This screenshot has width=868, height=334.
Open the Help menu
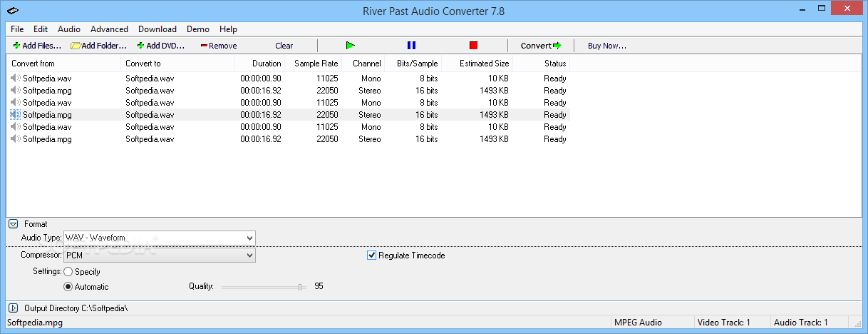pos(228,29)
